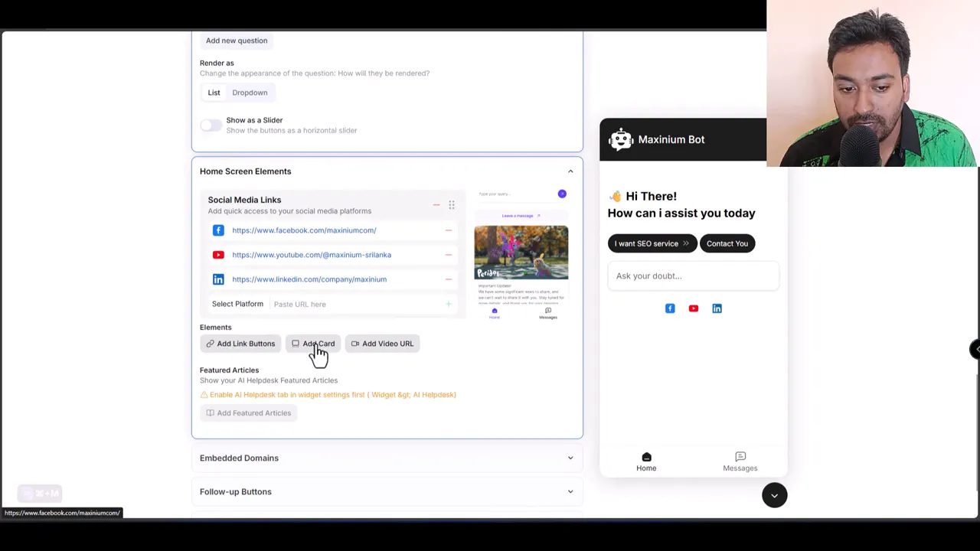Expand the Follow-up Buttons section
Image resolution: width=980 pixels, height=551 pixels.
570,491
